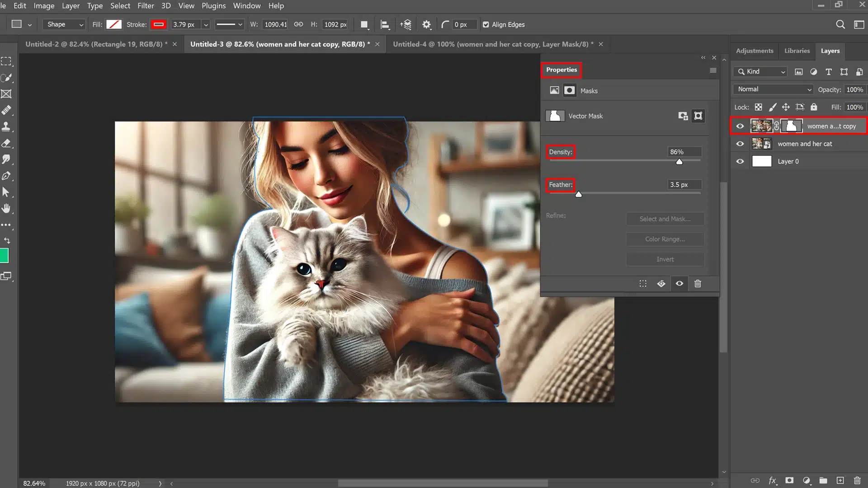The width and height of the screenshot is (868, 488).
Task: Toggle lock transparent pixels
Action: [759, 107]
